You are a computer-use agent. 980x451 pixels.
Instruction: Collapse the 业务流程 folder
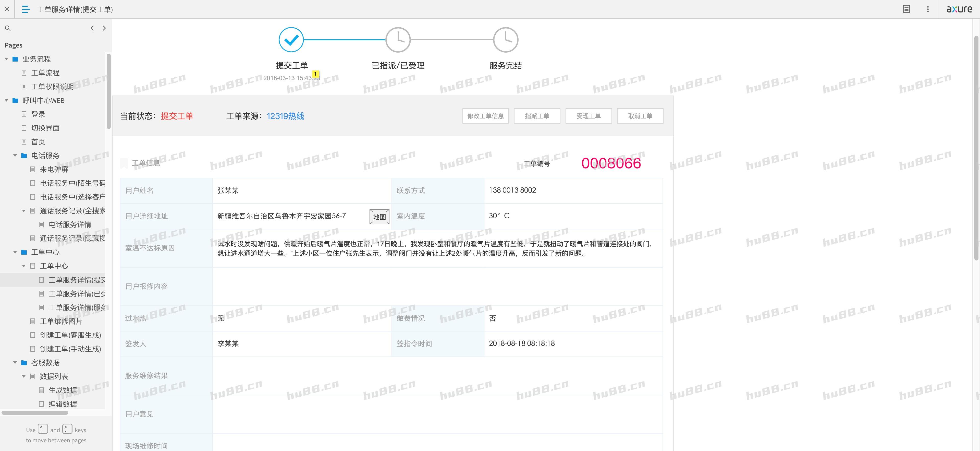pyautogui.click(x=6, y=59)
